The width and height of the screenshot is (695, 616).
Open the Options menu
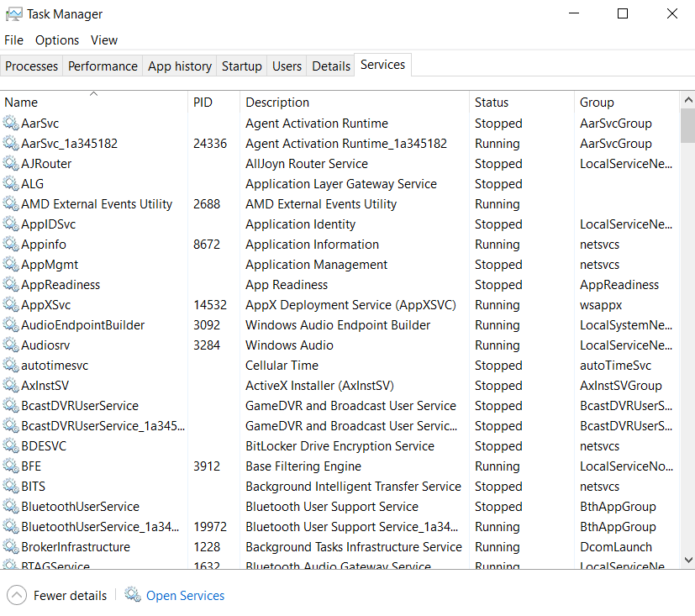(x=57, y=40)
